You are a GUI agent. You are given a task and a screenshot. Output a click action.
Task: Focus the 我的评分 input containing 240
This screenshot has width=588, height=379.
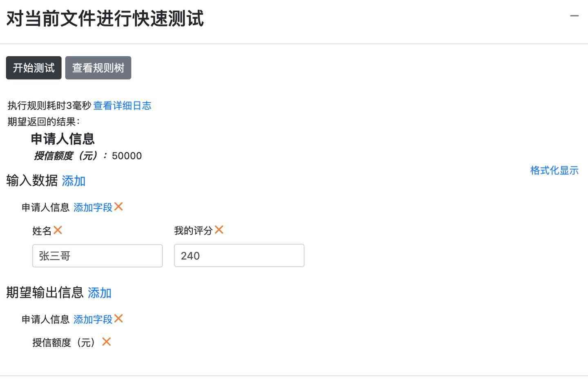(239, 256)
